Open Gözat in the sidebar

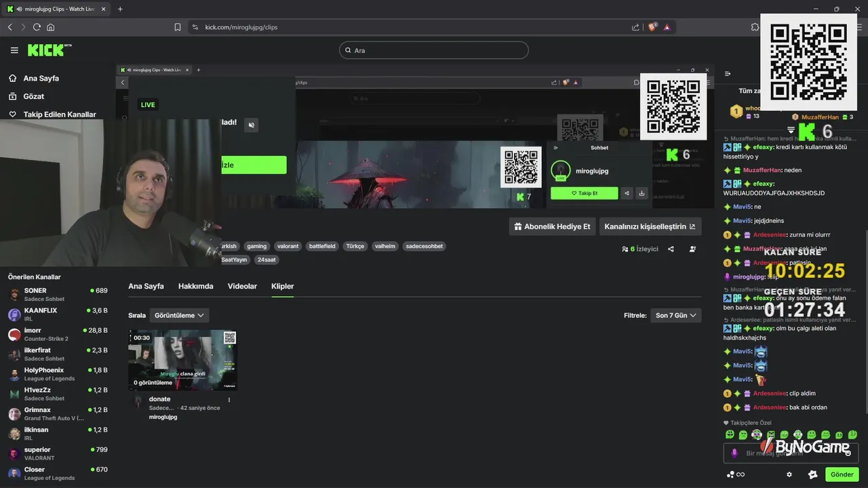pyautogui.click(x=33, y=96)
